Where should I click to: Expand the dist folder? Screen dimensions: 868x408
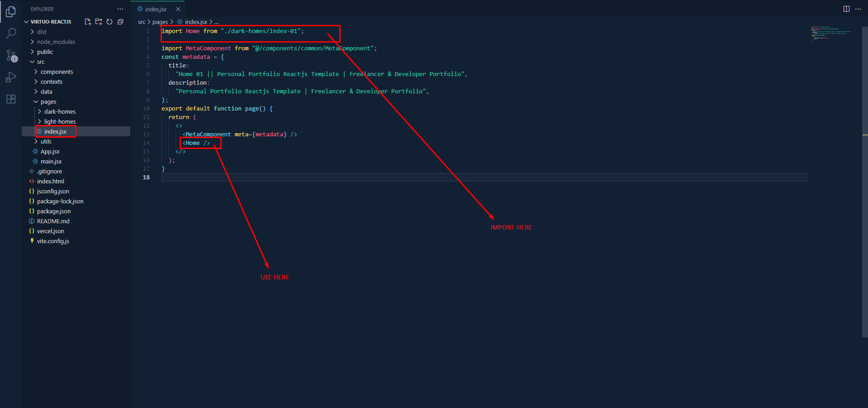[x=76, y=32]
